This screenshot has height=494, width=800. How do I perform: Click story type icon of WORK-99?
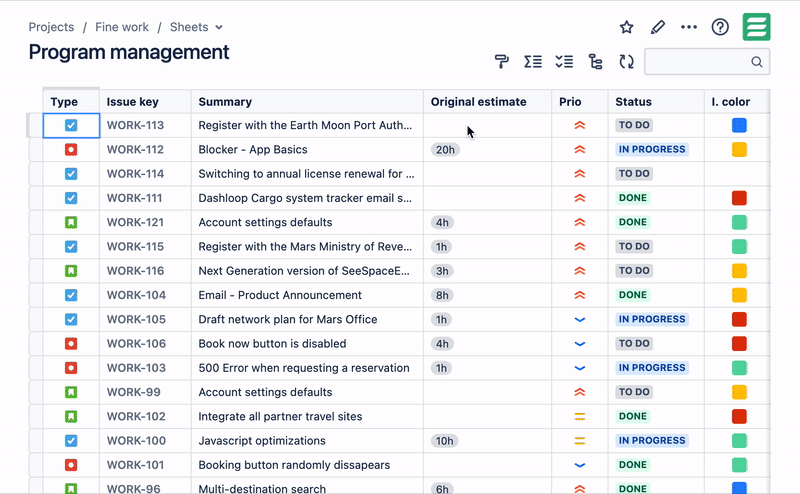(x=71, y=392)
